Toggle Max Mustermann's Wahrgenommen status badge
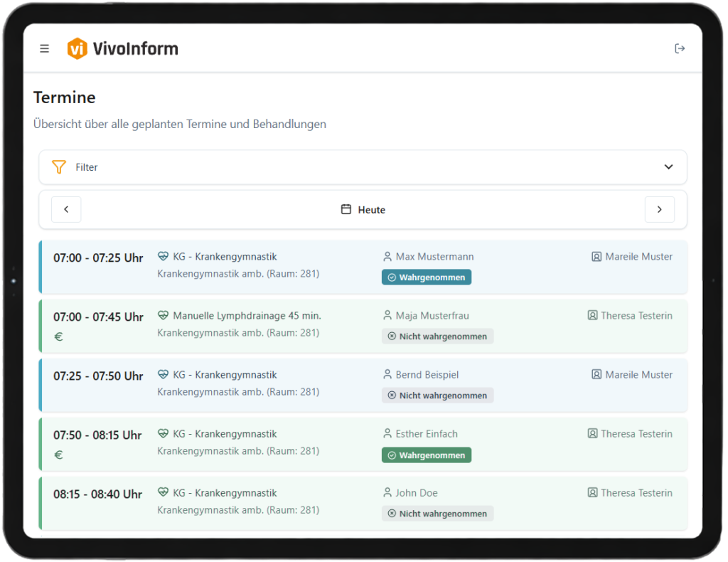This screenshot has height=562, width=728. pos(427,277)
